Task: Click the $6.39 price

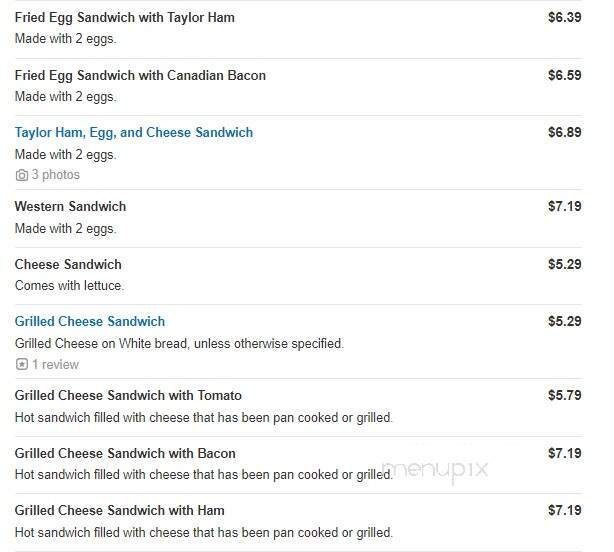Action: 565,17
